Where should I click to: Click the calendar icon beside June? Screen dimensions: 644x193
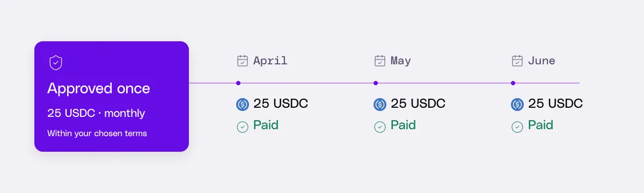(517, 61)
